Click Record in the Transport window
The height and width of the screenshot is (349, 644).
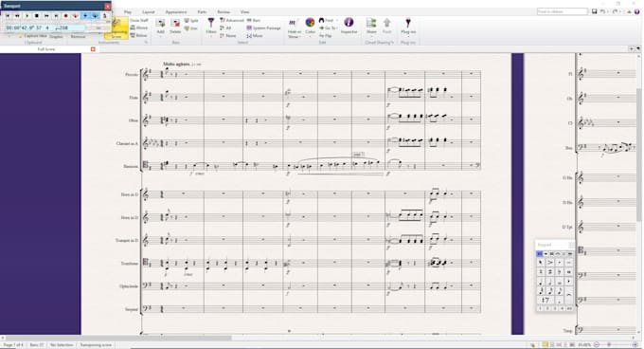tap(65, 16)
